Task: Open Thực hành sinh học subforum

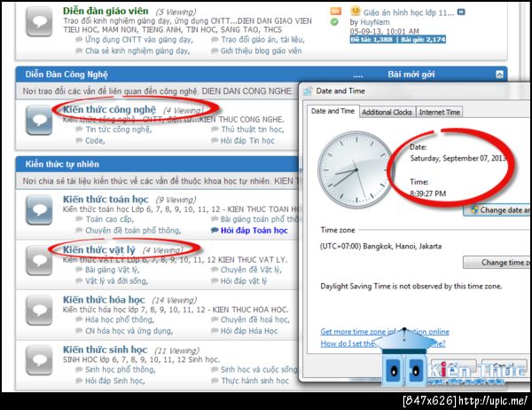Action: (x=254, y=381)
